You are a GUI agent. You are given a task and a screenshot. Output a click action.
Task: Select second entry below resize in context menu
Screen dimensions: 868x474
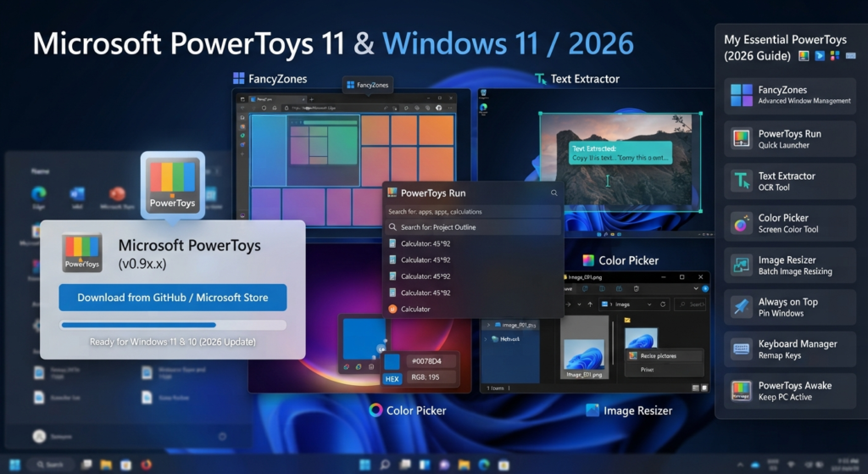(x=664, y=370)
